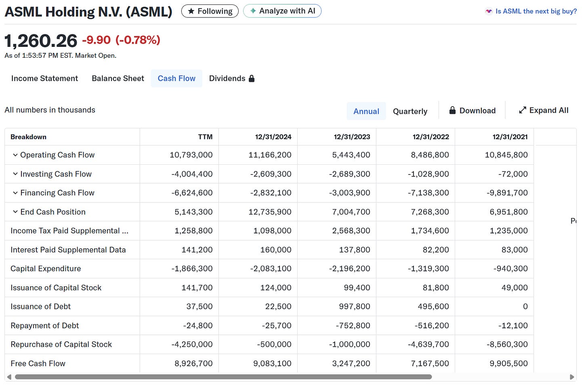
Task: Click the 'As of 1:53:57 PM EST' timestamp
Action: coord(60,55)
